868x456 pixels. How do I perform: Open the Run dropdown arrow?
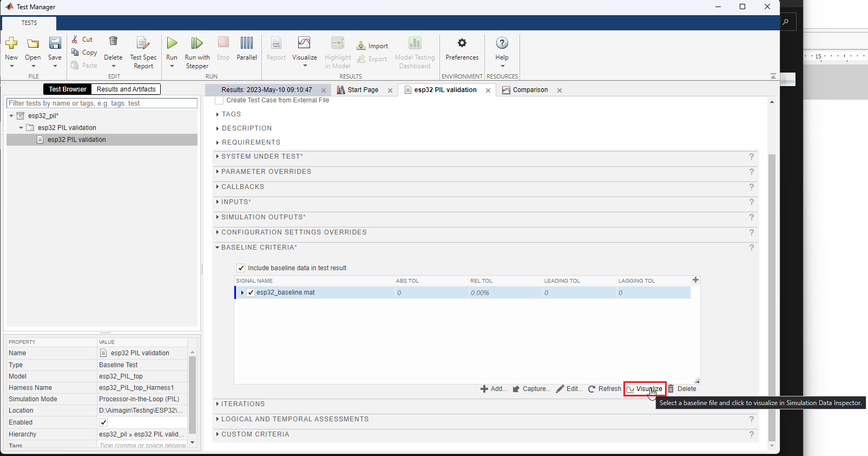172,66
